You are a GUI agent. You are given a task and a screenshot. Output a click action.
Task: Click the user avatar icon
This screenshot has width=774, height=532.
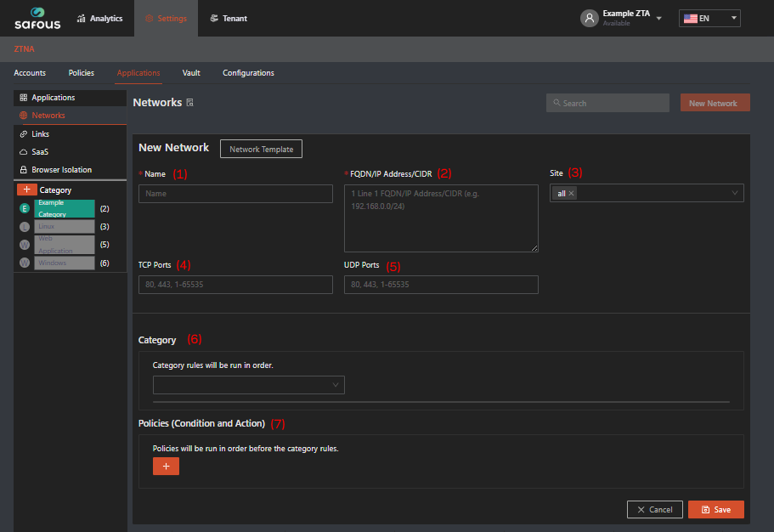point(589,18)
